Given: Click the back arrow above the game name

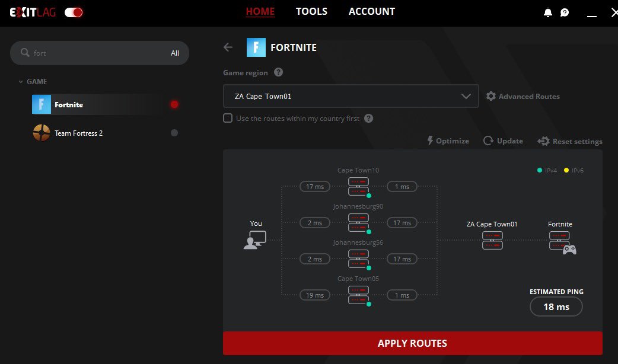Looking at the screenshot, I should tap(228, 47).
